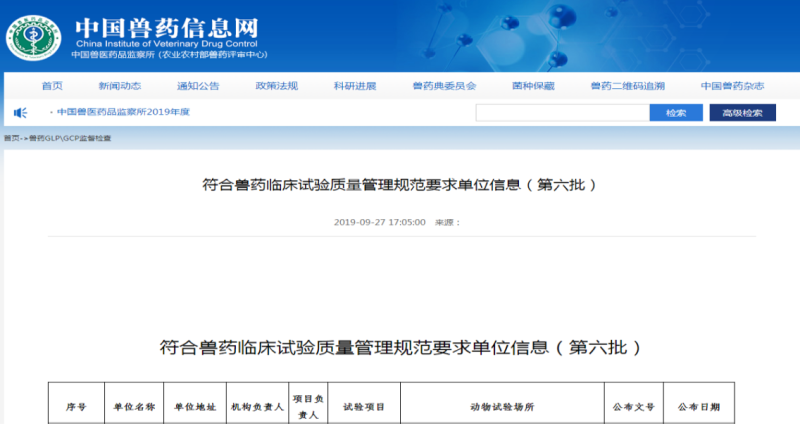Viewport: 800px width, 426px height.
Task: Go to the 新闻动态 section
Action: tap(120, 86)
